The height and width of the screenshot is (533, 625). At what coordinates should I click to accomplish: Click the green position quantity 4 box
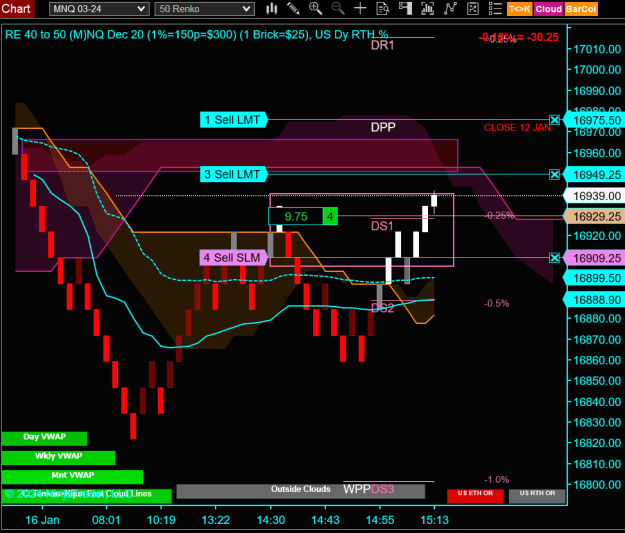click(x=330, y=216)
